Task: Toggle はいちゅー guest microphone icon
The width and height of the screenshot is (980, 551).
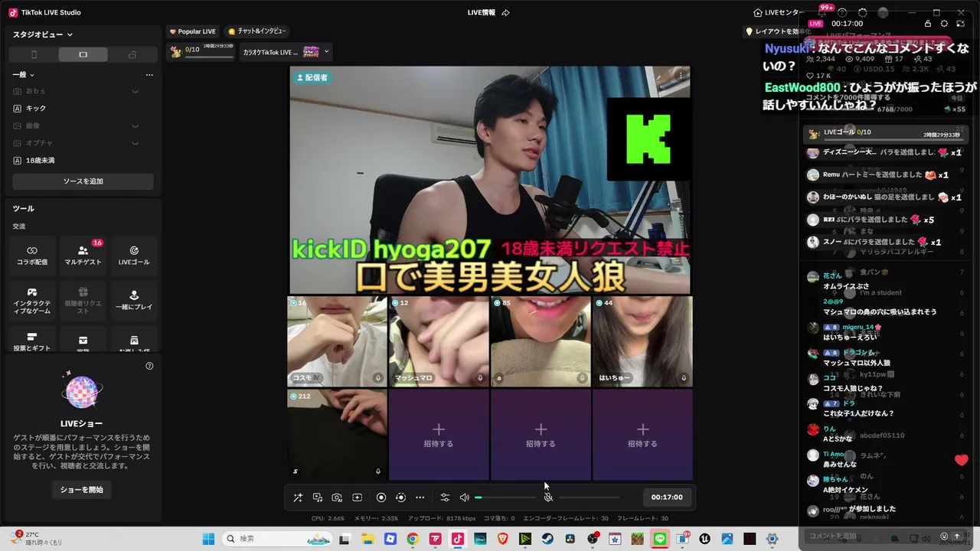Action: (684, 378)
